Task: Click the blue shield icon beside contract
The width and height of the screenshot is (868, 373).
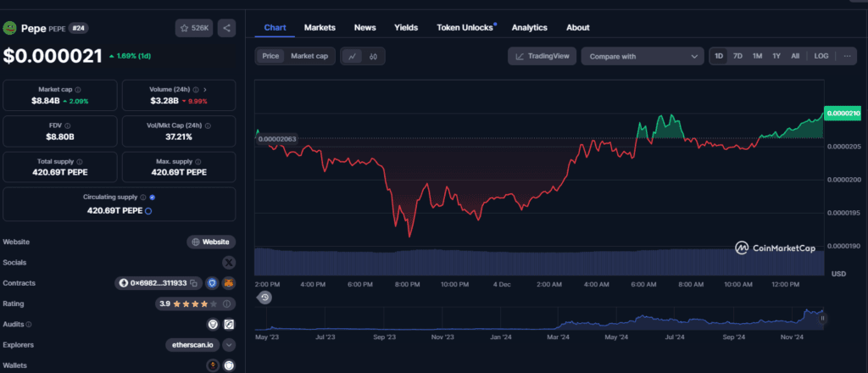Action: pos(211,283)
